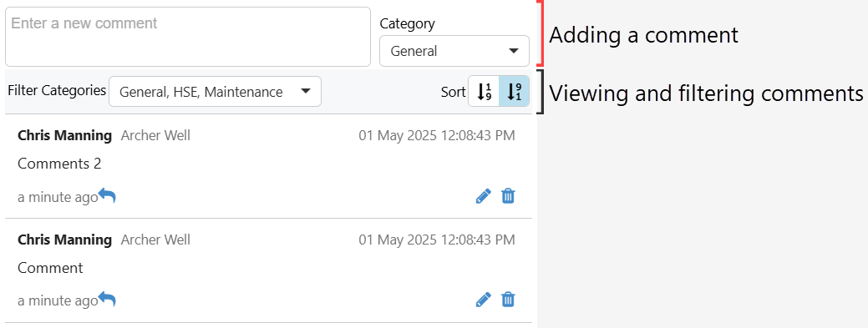
Task: Sort comments ascending with the 1-to-9 button
Action: pyautogui.click(x=485, y=91)
